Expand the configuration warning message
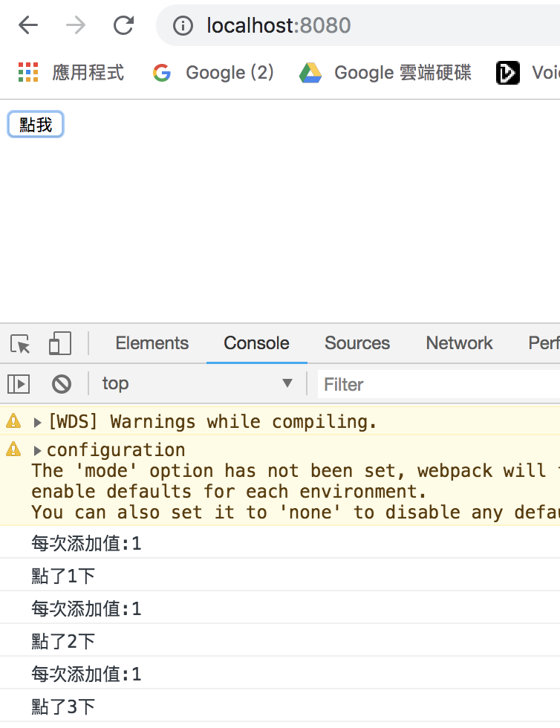Screen dimensions: 560x728 (38, 450)
